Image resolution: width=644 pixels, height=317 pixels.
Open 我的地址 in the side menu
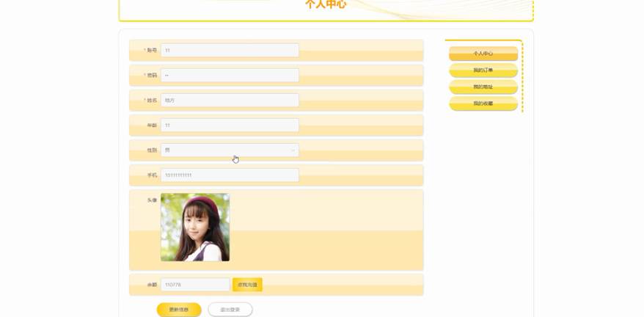tap(483, 87)
